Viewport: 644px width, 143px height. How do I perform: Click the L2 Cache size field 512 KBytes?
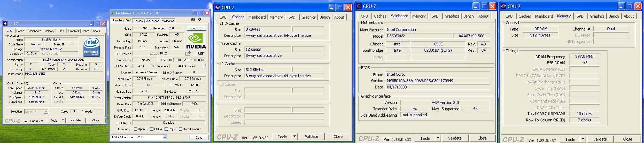(x=268, y=70)
